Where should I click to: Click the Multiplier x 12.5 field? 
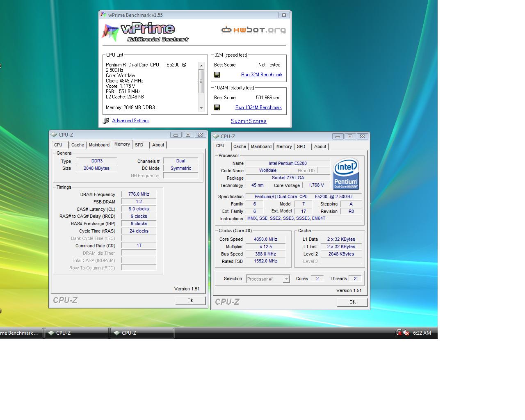tap(265, 247)
